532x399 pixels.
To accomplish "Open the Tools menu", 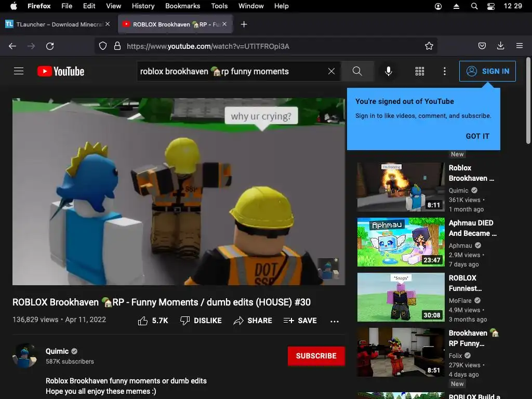I will point(219,6).
